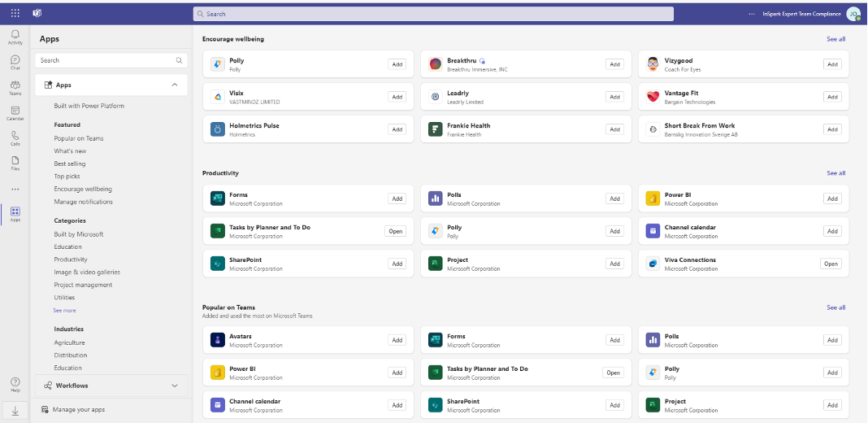
Task: Open InSpark Expert Team Compliance account label
Action: tap(801, 14)
